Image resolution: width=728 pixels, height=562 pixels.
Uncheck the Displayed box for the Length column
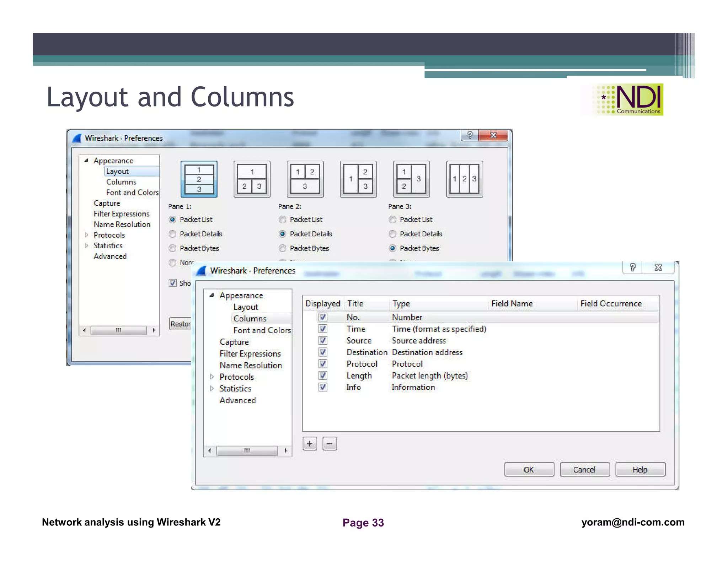(x=323, y=375)
